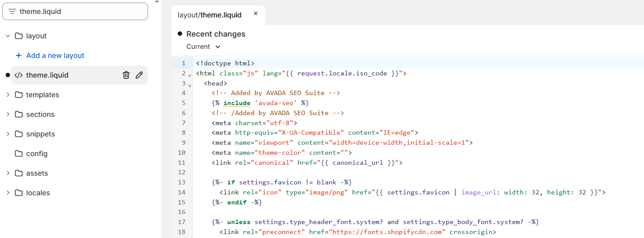Click the viewport meta tag line
The width and height of the screenshot is (644, 238).
click(x=342, y=143)
